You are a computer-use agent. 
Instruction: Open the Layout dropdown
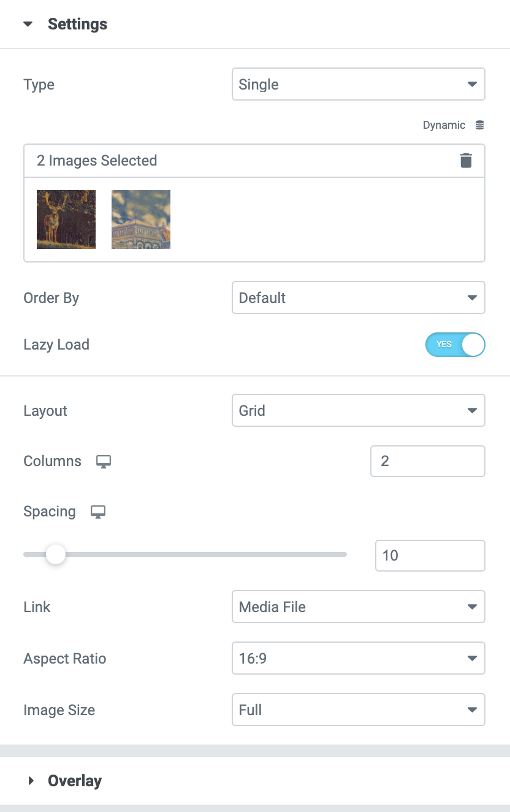[x=358, y=411]
